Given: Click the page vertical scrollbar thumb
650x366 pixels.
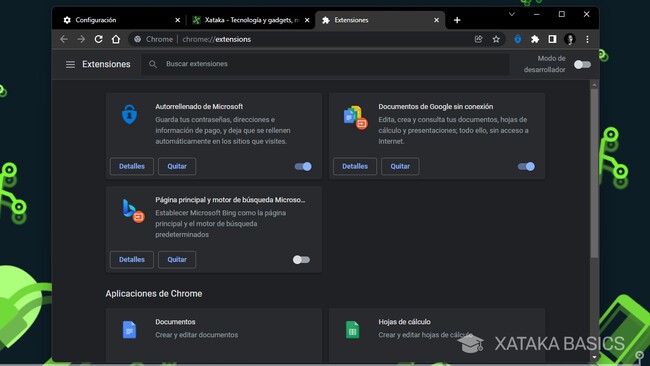Looking at the screenshot, I should (x=594, y=174).
